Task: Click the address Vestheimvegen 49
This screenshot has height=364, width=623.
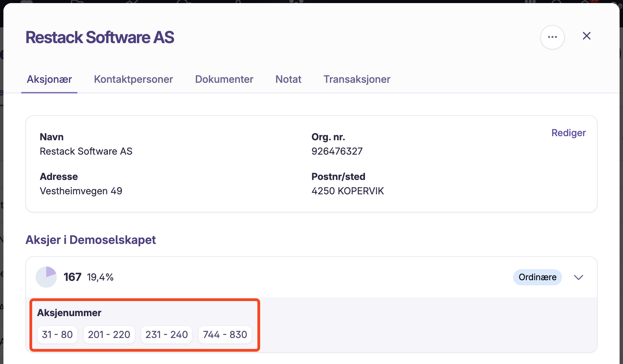Action: click(81, 191)
